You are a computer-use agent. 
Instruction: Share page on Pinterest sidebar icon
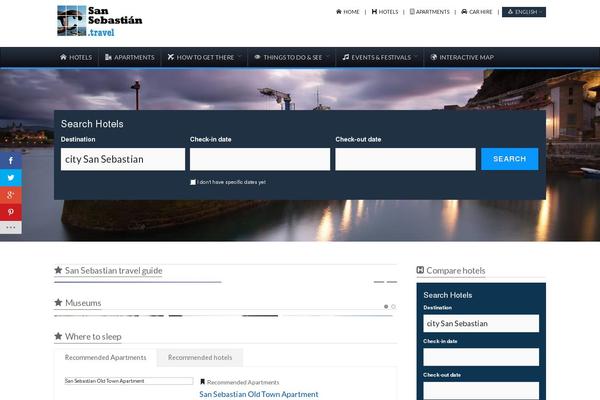11,212
